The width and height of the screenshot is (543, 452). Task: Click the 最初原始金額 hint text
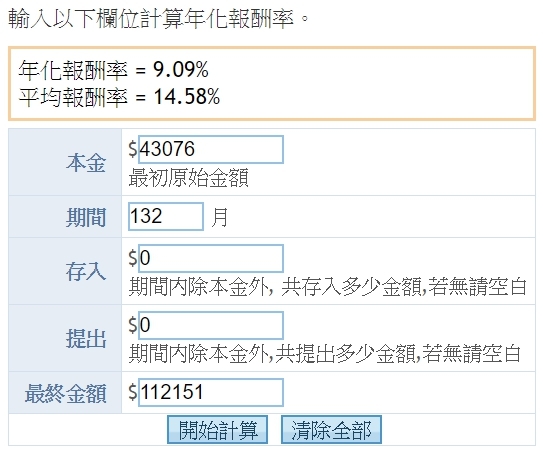click(189, 178)
